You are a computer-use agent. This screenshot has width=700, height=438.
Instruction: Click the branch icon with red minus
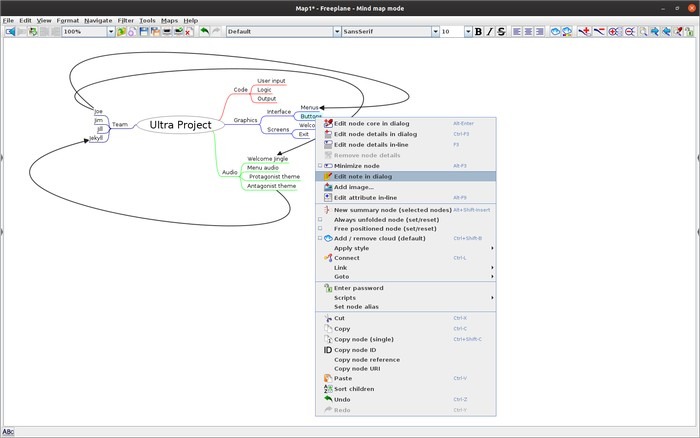[x=599, y=31]
